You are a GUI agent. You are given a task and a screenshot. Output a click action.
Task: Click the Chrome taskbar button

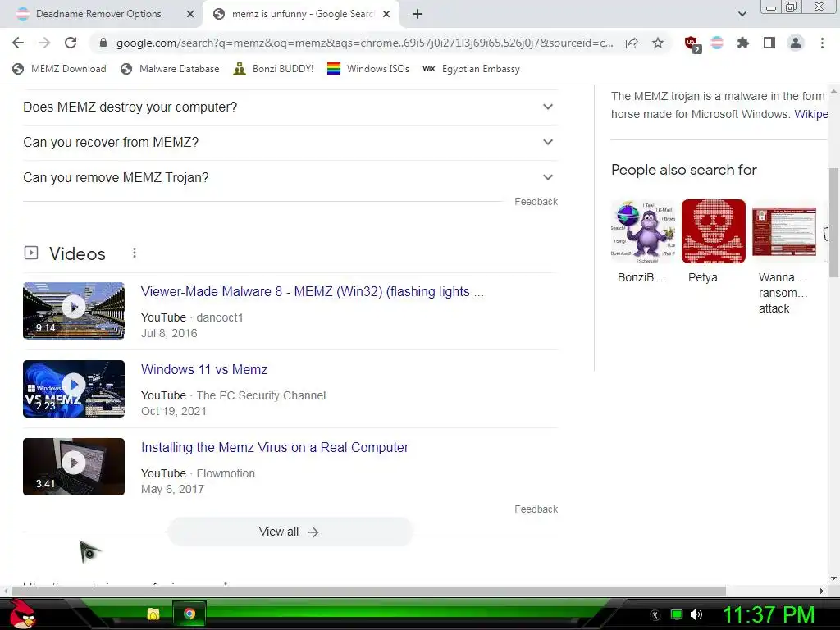tap(189, 614)
